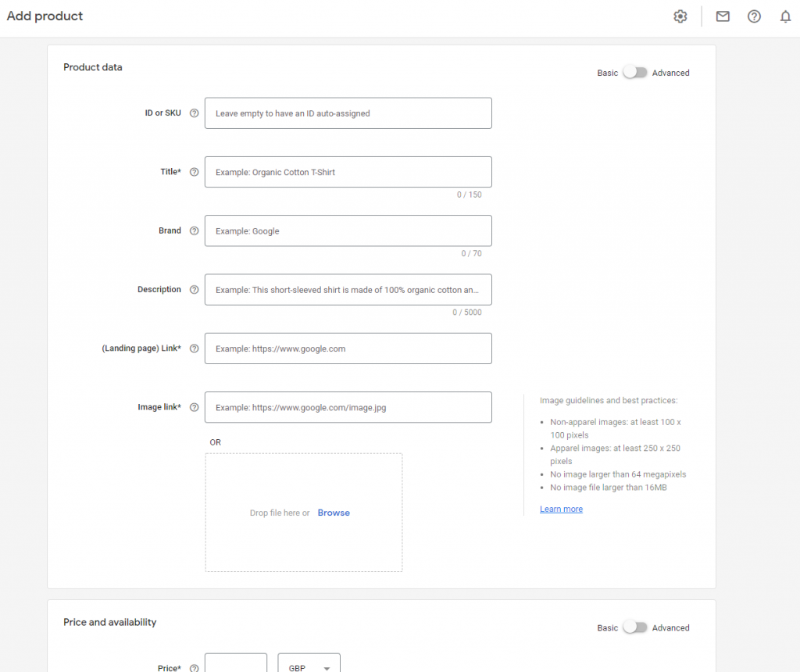Show help for the Price field
This screenshot has width=800, height=672.
tap(194, 668)
